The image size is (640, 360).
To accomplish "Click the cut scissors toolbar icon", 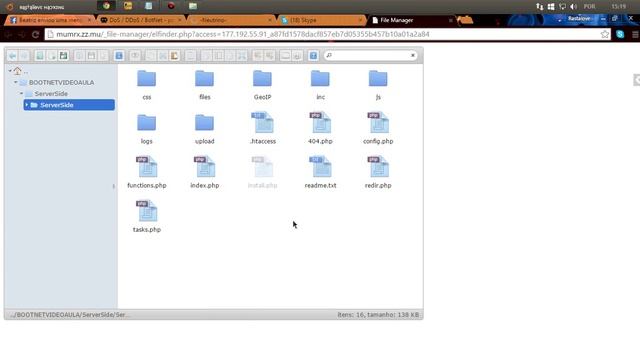I will [x=163, y=56].
